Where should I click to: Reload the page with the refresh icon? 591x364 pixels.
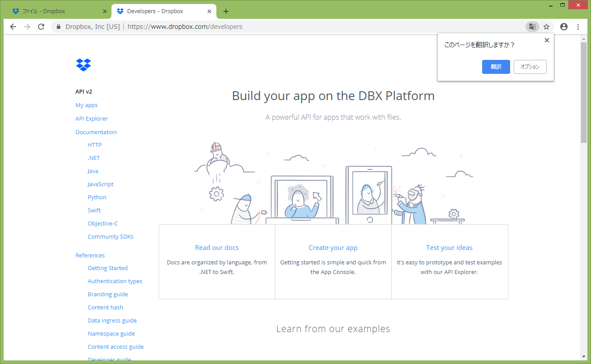[41, 27]
